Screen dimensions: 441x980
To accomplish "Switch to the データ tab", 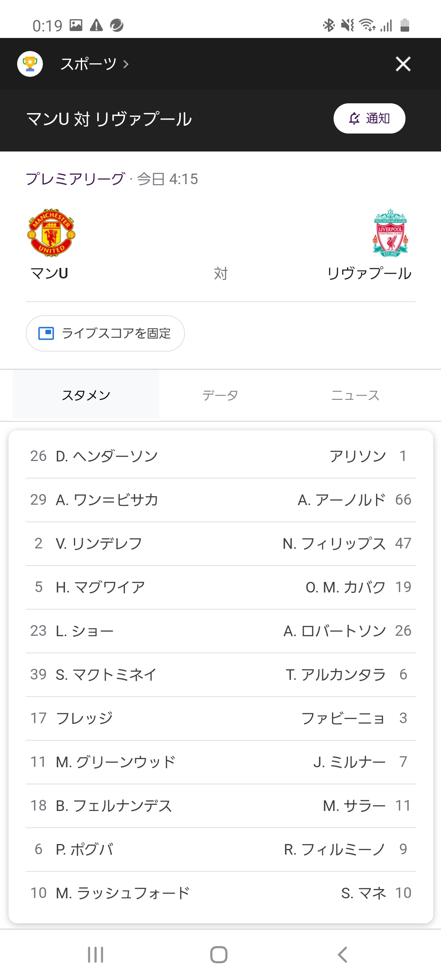I will tap(220, 395).
